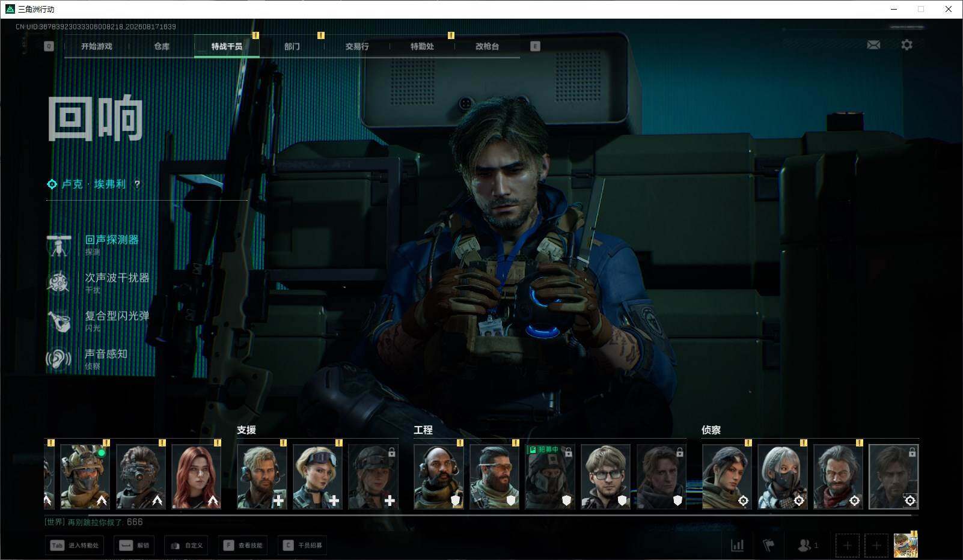Open the statistics bar chart icon
The width and height of the screenshot is (963, 560).
(737, 545)
